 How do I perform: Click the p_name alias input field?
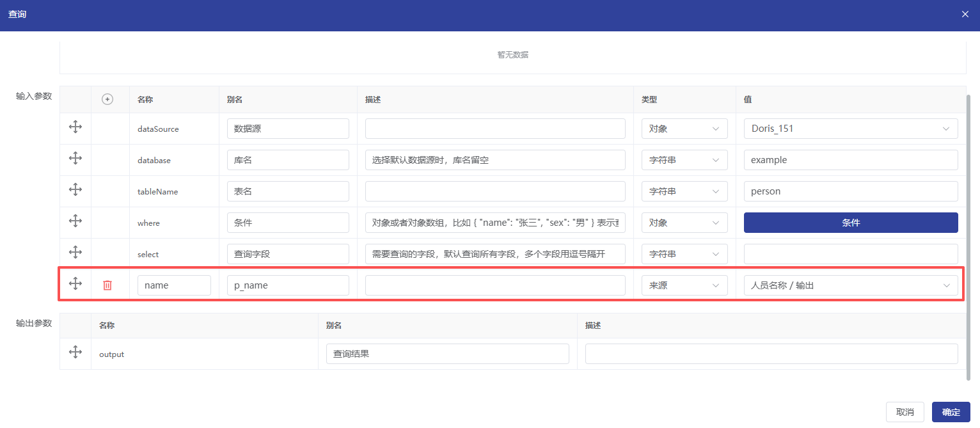pos(288,285)
